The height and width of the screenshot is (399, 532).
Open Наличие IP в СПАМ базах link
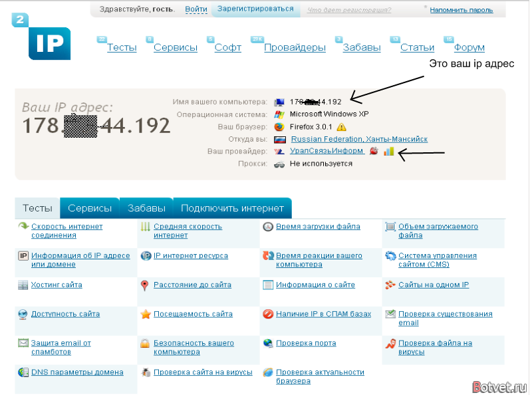[x=324, y=314]
